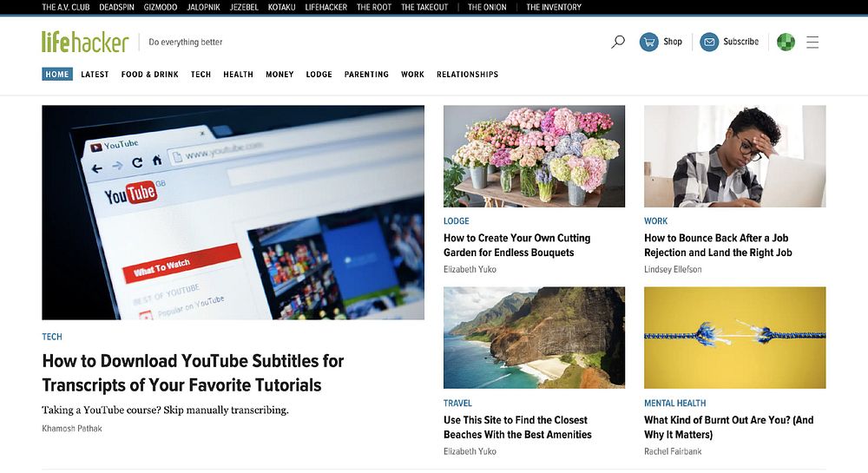Click author Rachel Fairbank

pos(673,451)
